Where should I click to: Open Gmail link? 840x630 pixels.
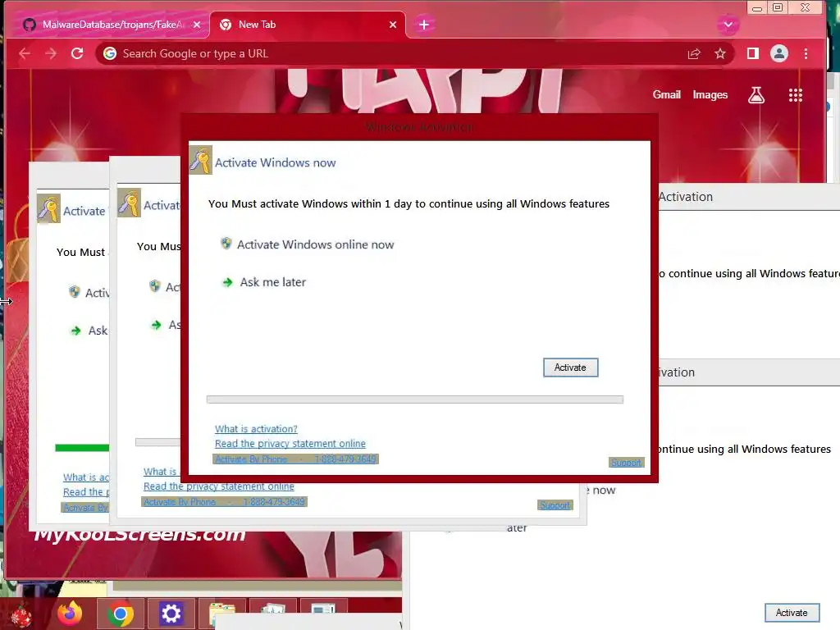click(666, 95)
